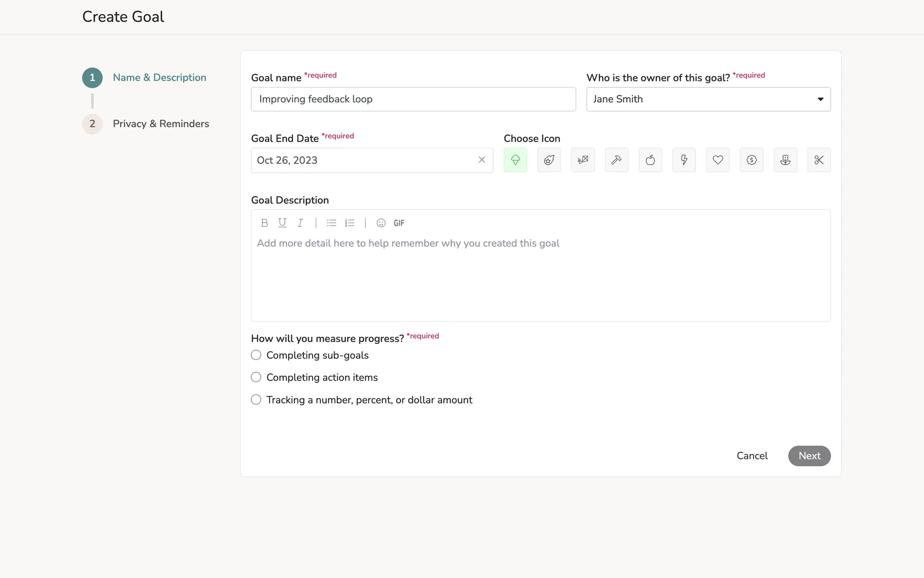Choose the scissors goal icon
924x578 pixels.
click(x=819, y=160)
